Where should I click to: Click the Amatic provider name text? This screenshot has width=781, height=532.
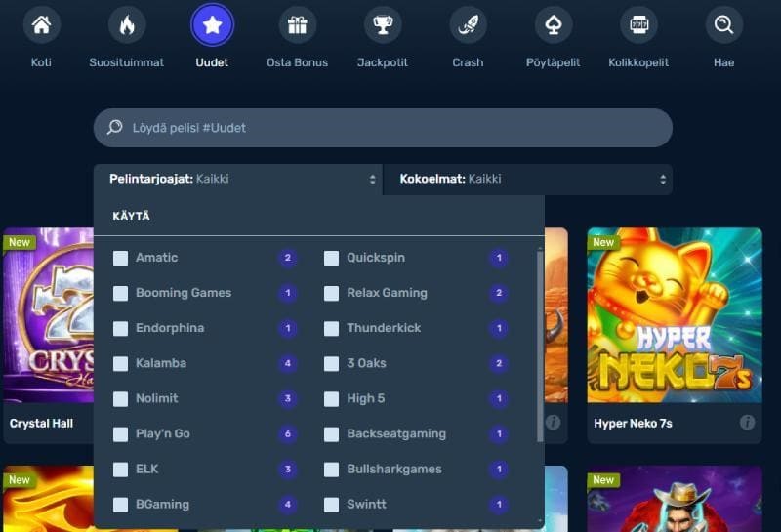coord(157,258)
